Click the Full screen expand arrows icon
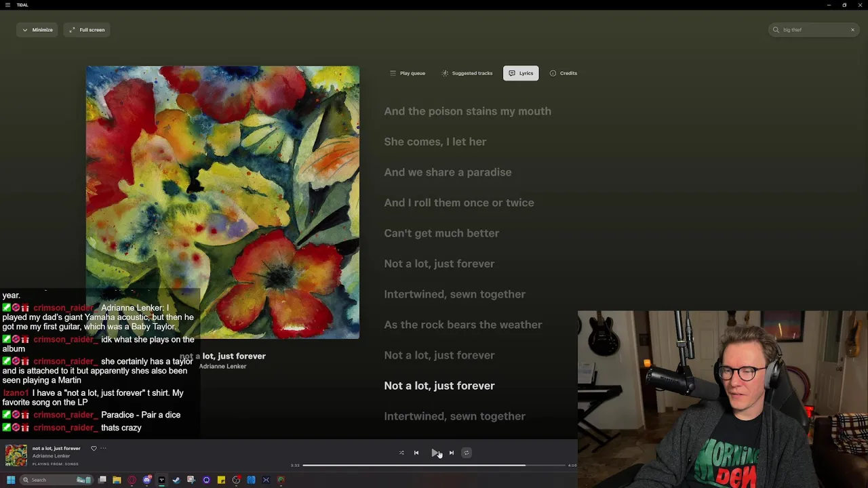The height and width of the screenshot is (488, 868). (x=72, y=30)
